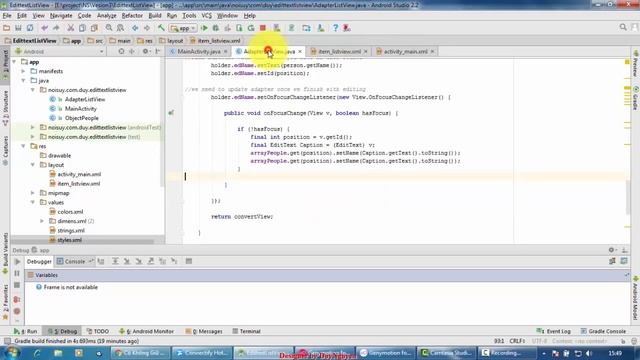Click the Find magnifier icon
This screenshot has width=640, height=360.
point(109,28)
